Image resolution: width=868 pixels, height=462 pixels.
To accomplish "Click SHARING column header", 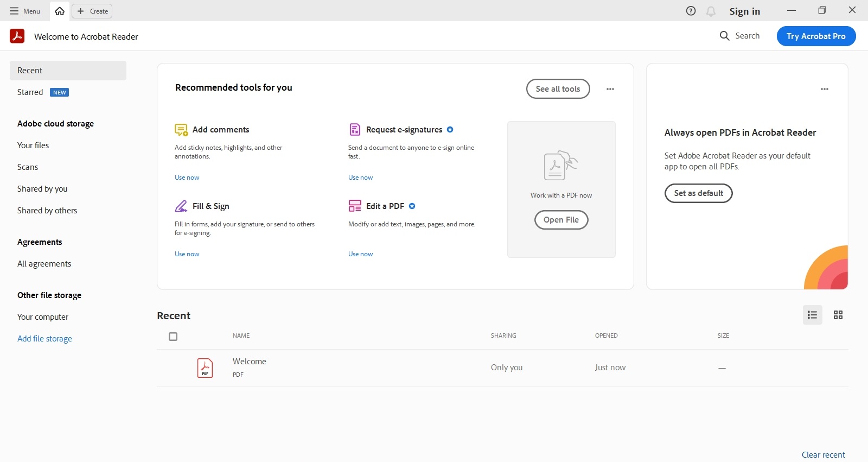I will [503, 336].
